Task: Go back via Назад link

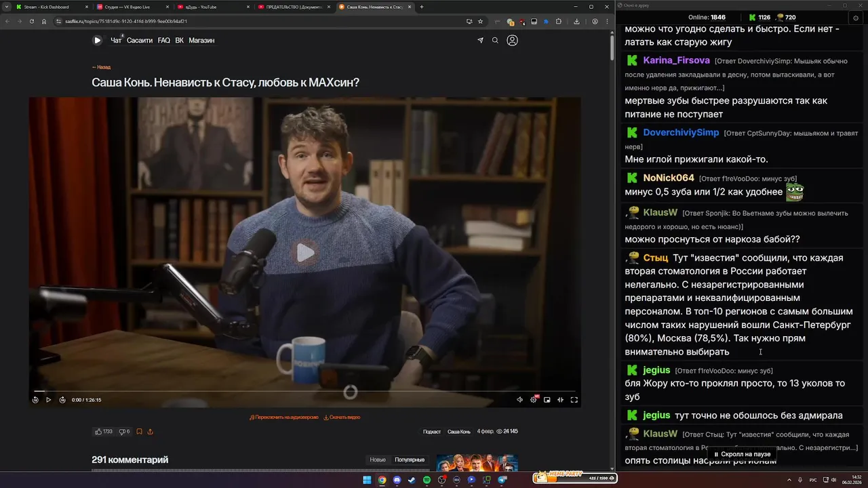Action: [x=101, y=67]
